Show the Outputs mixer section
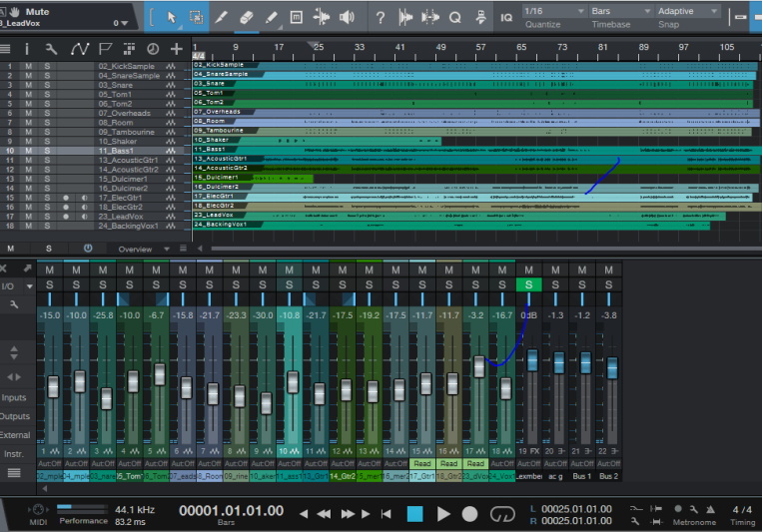Viewport: 762px width, 532px height. click(15, 416)
